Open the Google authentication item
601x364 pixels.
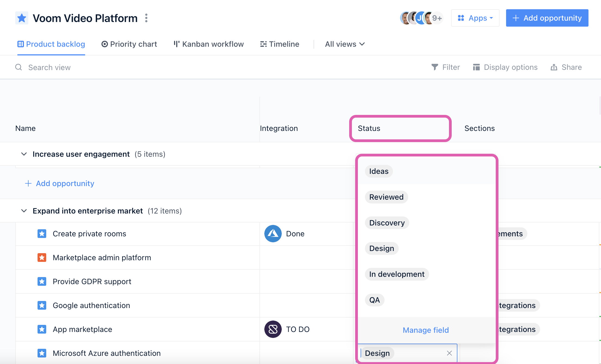91,305
